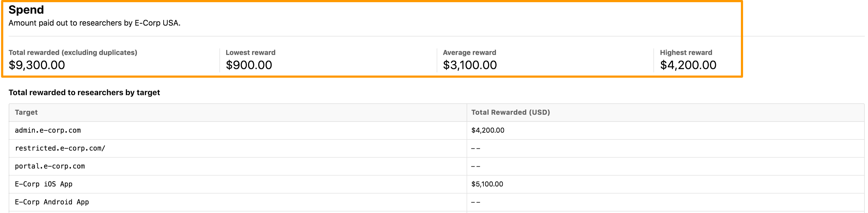Image resolution: width=868 pixels, height=213 pixels.
Task: Click the Lowest reward $900.00 figure
Action: click(249, 65)
